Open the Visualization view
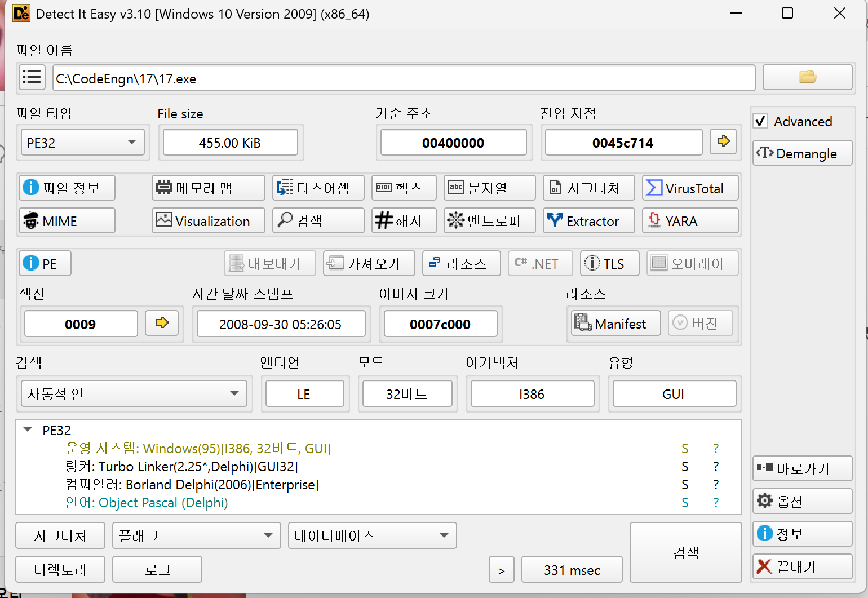This screenshot has height=598, width=868. click(208, 220)
